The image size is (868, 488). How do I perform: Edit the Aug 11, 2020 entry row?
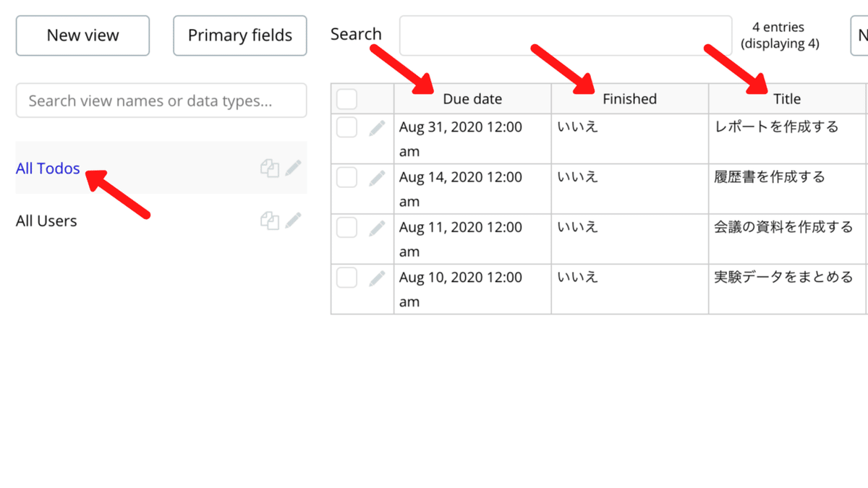point(377,228)
